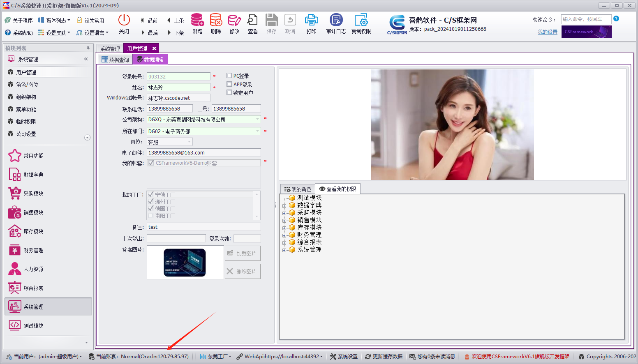Click 更新缓存数据 in status bar
638x364 pixels.
[384, 356]
